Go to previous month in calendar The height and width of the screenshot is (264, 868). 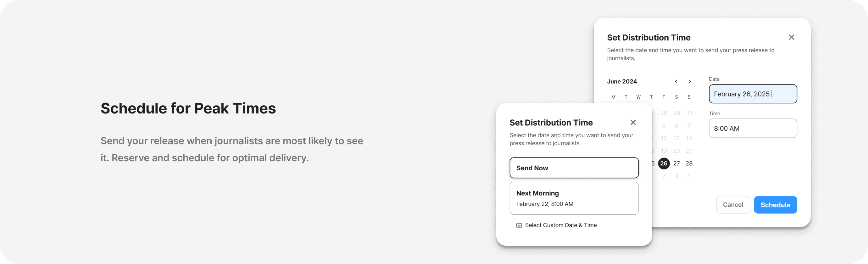point(676,82)
